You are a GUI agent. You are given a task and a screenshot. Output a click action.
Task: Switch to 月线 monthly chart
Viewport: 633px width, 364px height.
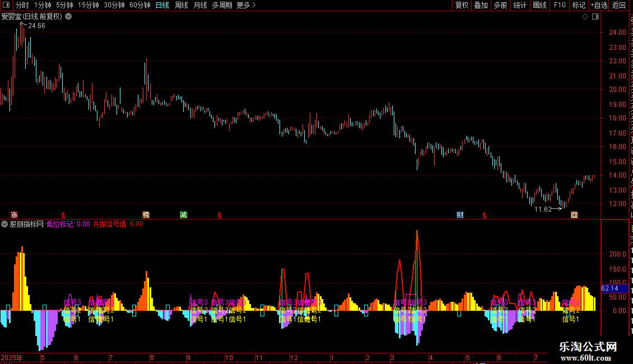[200, 5]
